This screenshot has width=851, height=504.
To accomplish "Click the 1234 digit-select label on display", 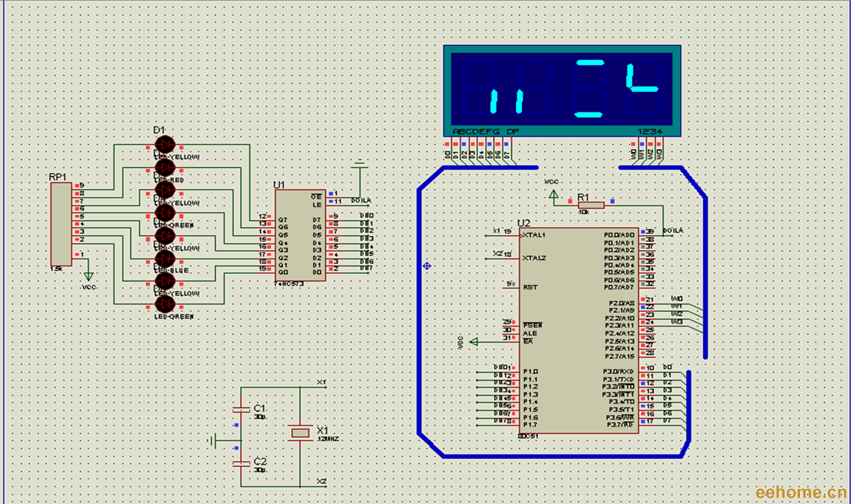I will [x=650, y=131].
